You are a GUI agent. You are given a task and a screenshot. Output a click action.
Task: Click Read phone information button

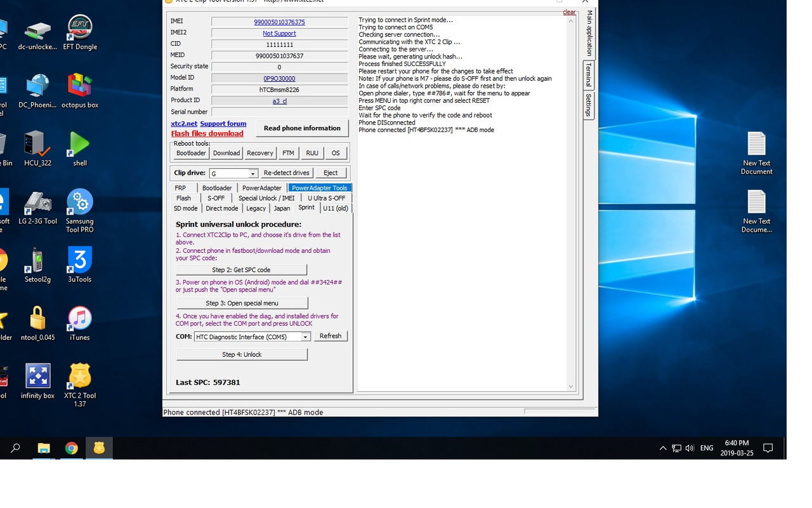[x=302, y=128]
